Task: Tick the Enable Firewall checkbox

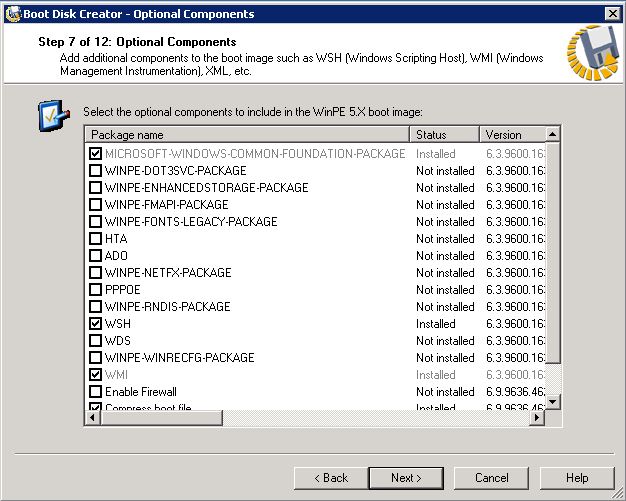Action: [x=95, y=392]
